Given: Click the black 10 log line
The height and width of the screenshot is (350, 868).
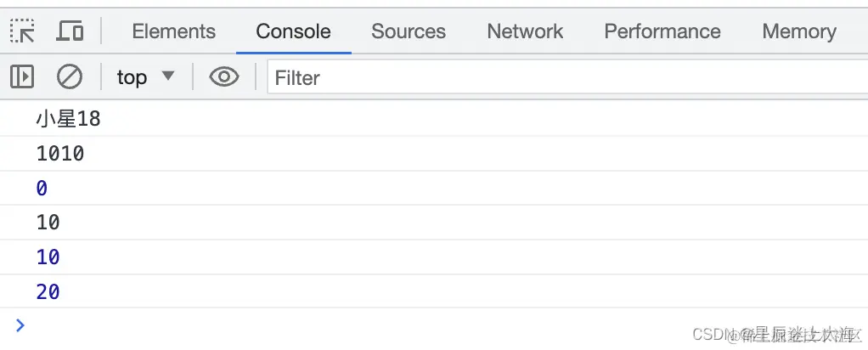Looking at the screenshot, I should pyautogui.click(x=48, y=223).
